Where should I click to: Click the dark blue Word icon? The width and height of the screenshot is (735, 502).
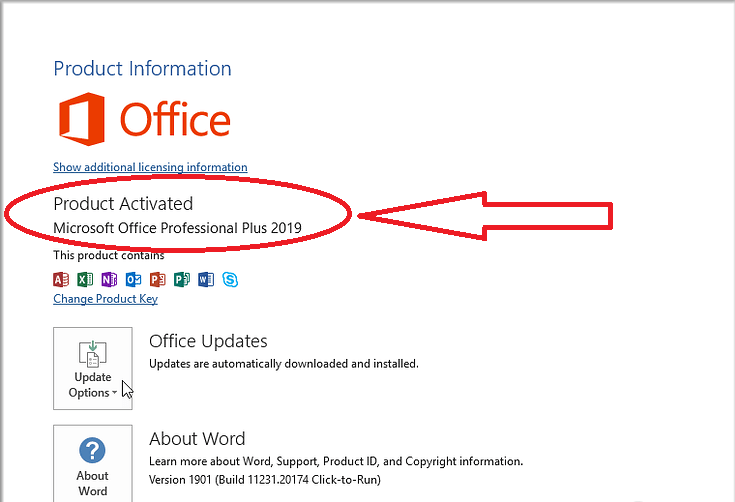pos(206,280)
